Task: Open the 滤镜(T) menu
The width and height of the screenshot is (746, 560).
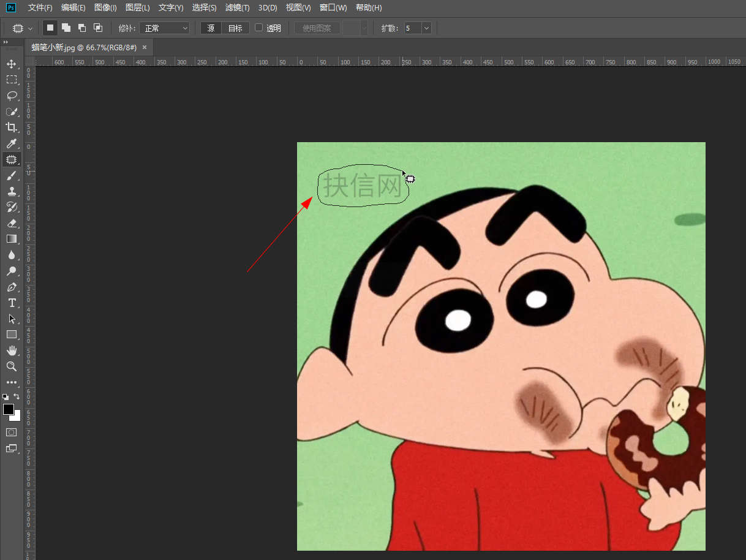Action: tap(237, 8)
